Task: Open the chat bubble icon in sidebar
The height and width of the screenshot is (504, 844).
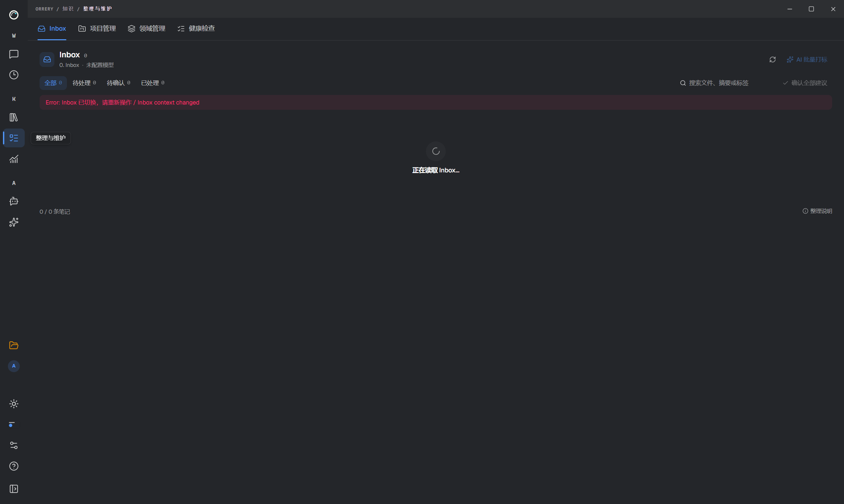Action: (14, 54)
